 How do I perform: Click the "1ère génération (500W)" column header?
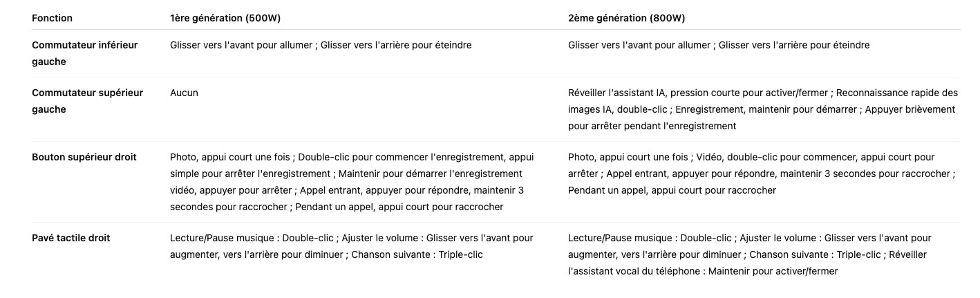click(225, 18)
